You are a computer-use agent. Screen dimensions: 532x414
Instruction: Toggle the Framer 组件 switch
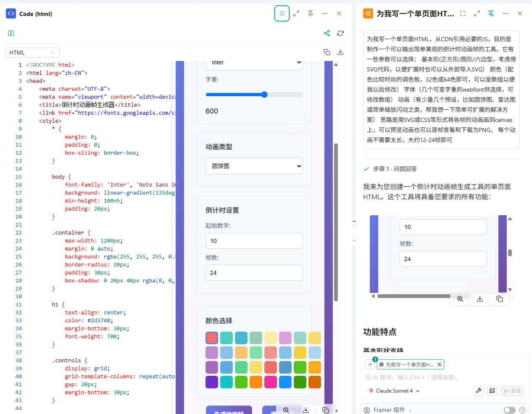[509, 410]
